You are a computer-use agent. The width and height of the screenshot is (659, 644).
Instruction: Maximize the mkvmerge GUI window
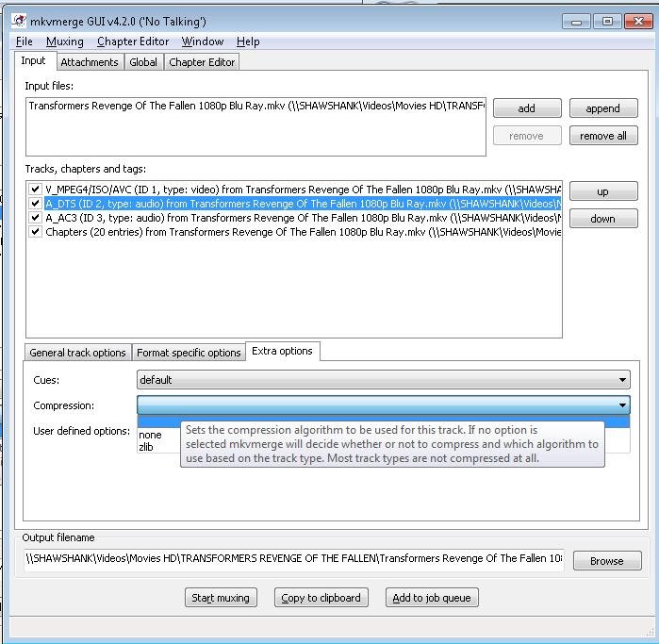607,22
